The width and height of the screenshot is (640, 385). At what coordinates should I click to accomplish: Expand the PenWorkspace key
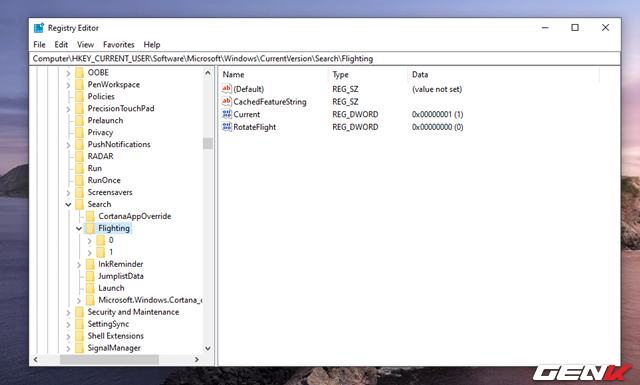[68, 85]
